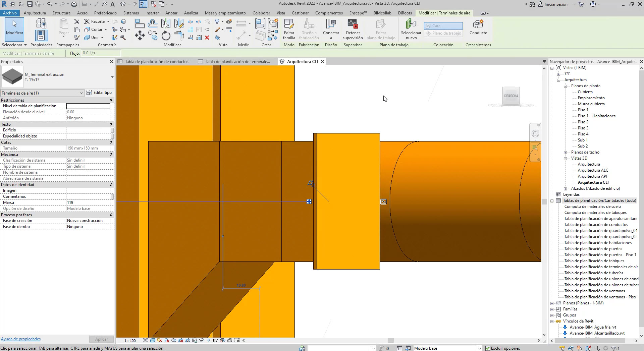Screen dimensions: 644x351
Task: Open the Terminales de aire filter dropdown
Action: [x=81, y=93]
